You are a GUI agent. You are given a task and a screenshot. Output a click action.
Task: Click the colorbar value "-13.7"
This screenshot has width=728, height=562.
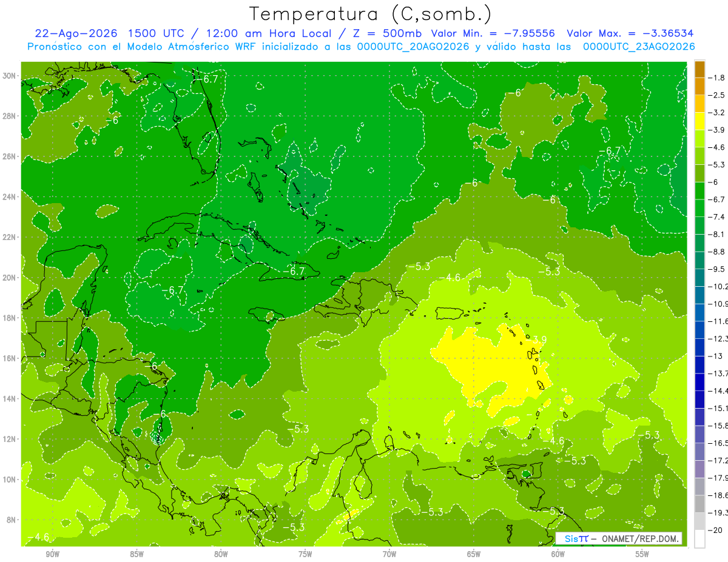click(718, 373)
